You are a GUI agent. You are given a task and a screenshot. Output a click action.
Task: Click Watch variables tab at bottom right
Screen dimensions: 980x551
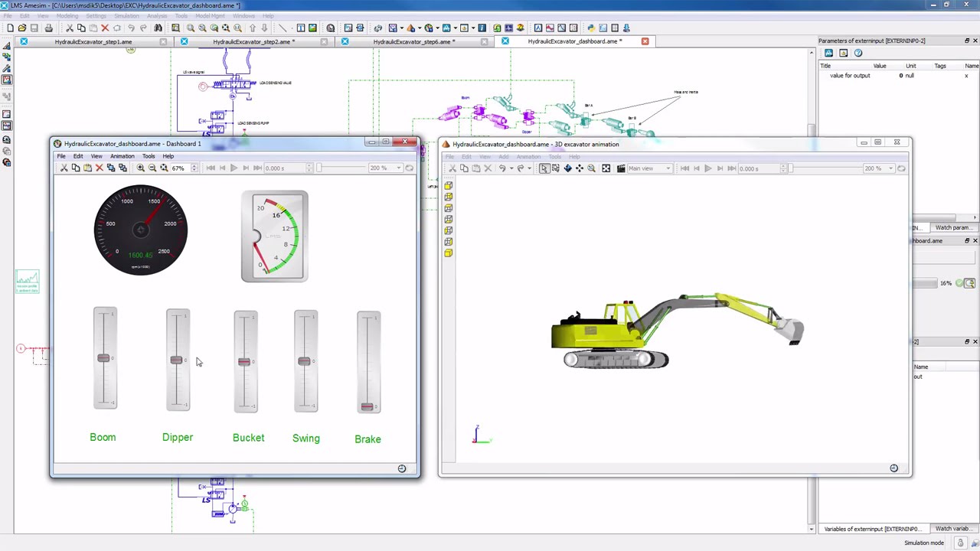pos(952,529)
